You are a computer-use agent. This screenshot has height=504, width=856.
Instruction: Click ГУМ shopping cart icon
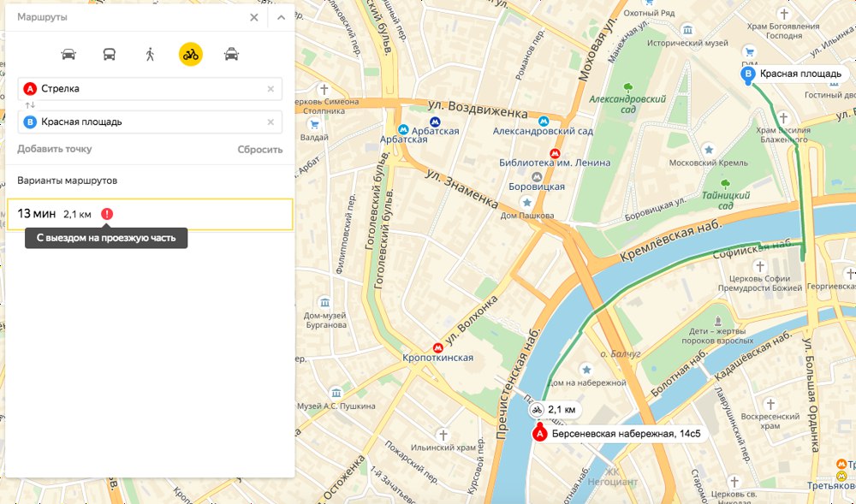(750, 52)
